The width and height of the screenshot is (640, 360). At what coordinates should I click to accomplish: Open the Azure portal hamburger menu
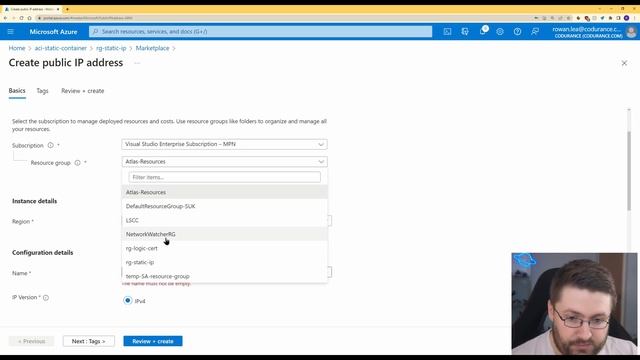11,32
